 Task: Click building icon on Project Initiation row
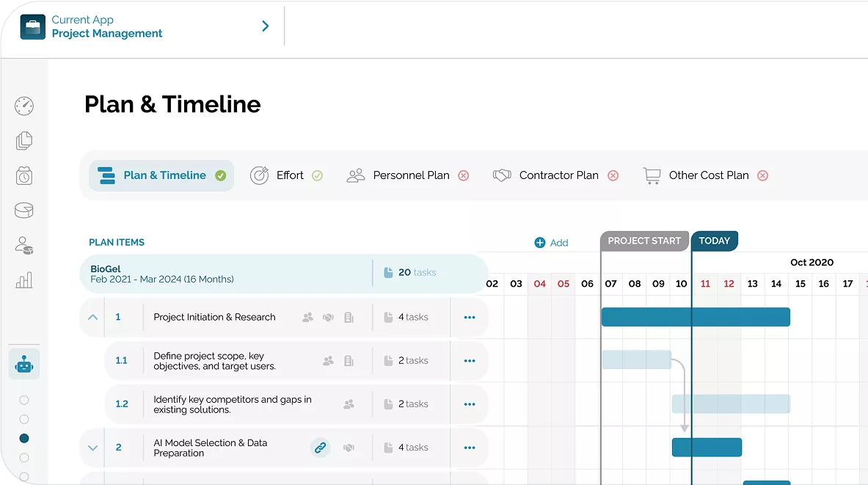click(x=349, y=317)
